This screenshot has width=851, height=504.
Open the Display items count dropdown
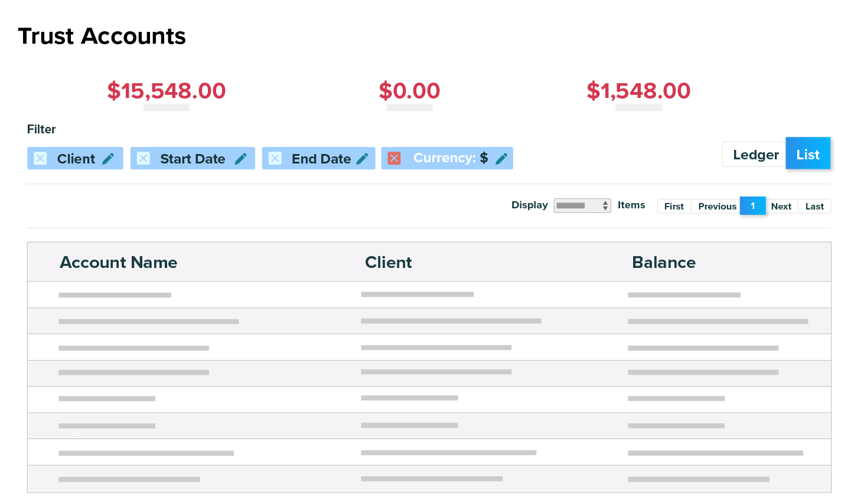click(582, 205)
